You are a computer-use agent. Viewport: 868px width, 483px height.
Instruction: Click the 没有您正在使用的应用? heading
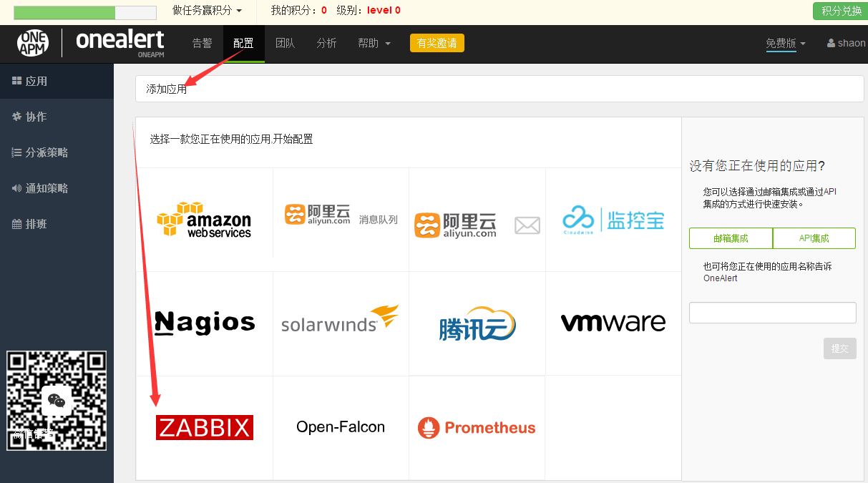click(x=757, y=166)
